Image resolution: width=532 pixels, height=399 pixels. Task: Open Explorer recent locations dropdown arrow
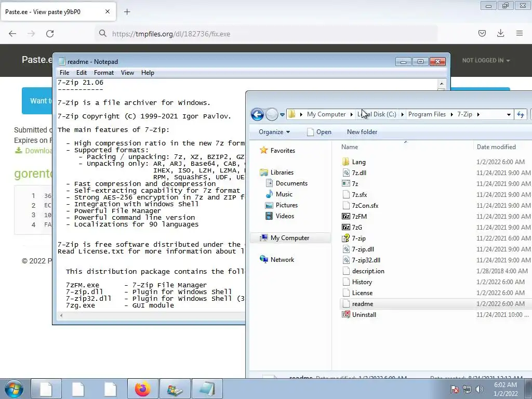(282, 115)
